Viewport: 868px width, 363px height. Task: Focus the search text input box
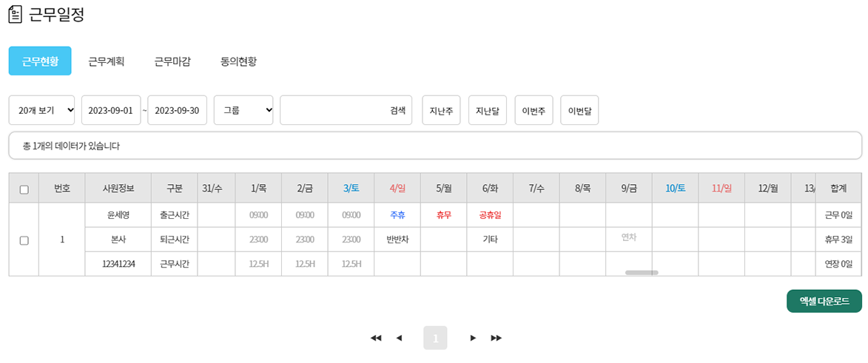[x=346, y=110]
